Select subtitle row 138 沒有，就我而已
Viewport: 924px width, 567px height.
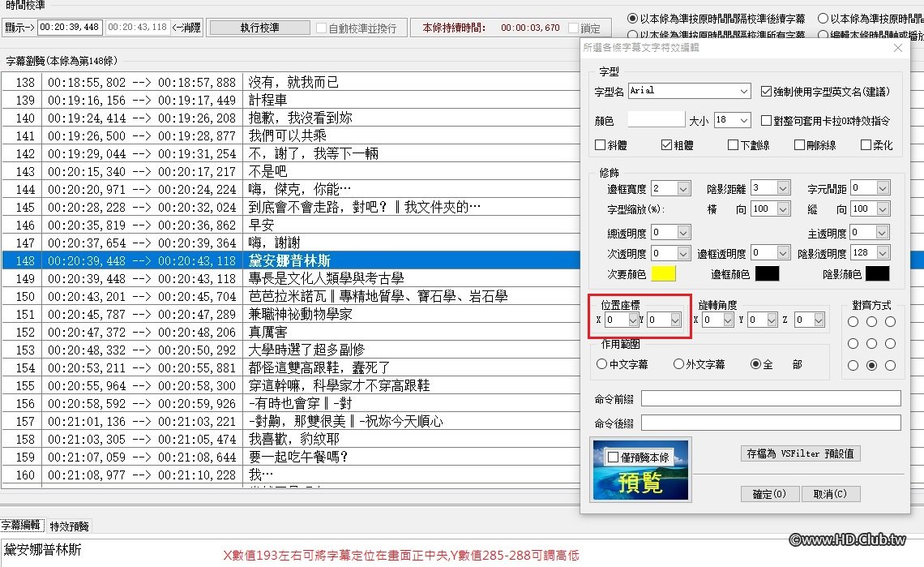tap(291, 82)
